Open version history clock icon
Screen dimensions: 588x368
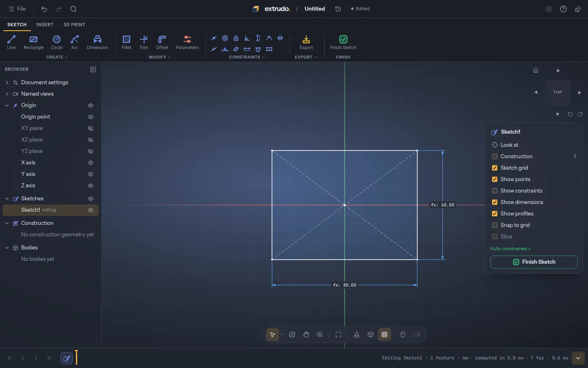tap(338, 9)
